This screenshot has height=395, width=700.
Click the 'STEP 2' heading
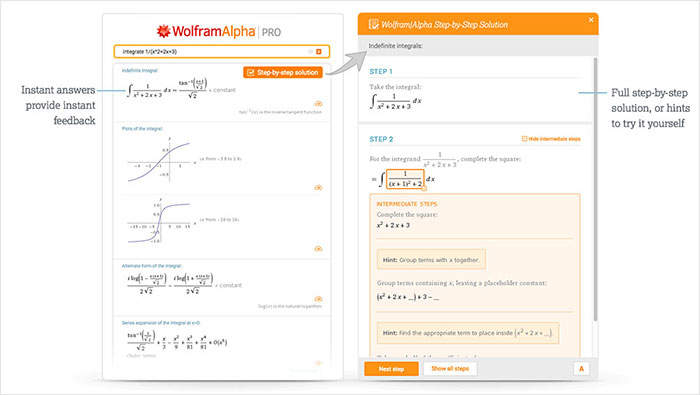381,139
